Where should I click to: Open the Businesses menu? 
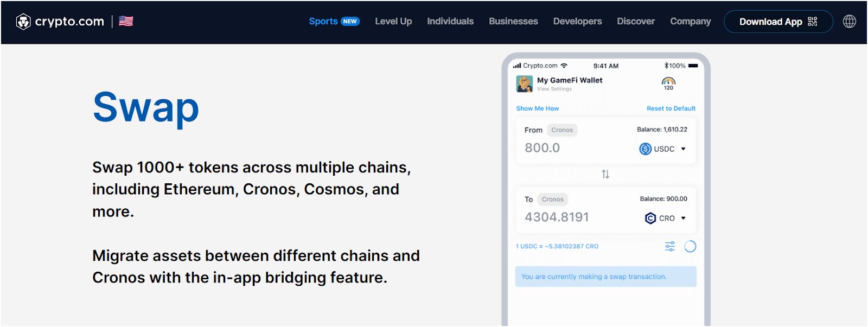pos(513,21)
